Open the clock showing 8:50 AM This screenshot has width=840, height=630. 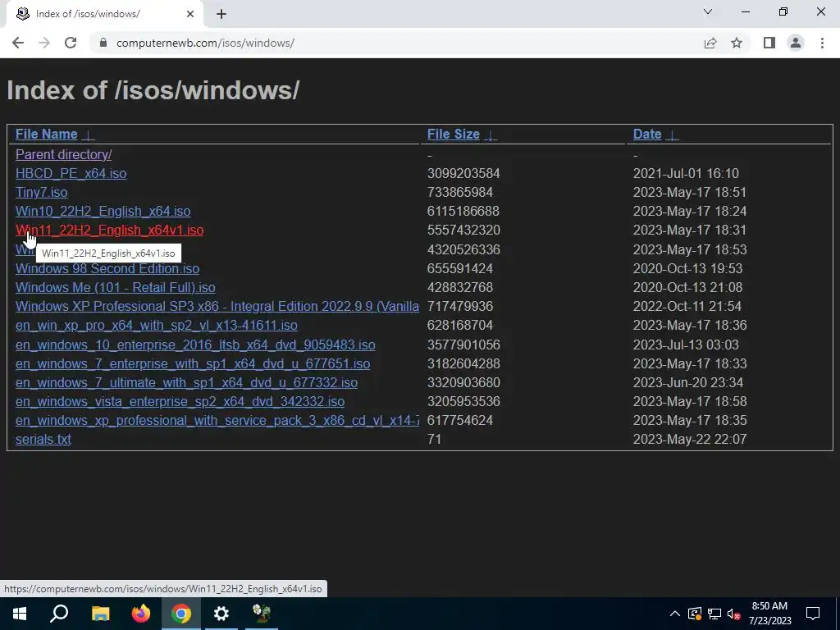coord(769,614)
